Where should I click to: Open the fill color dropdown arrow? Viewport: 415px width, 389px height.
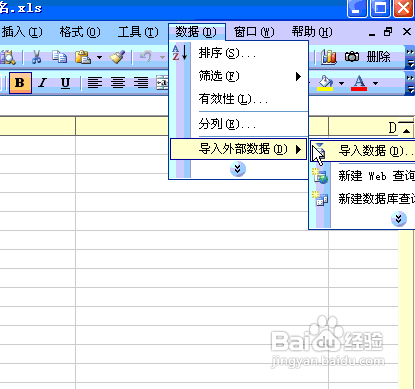[341, 83]
